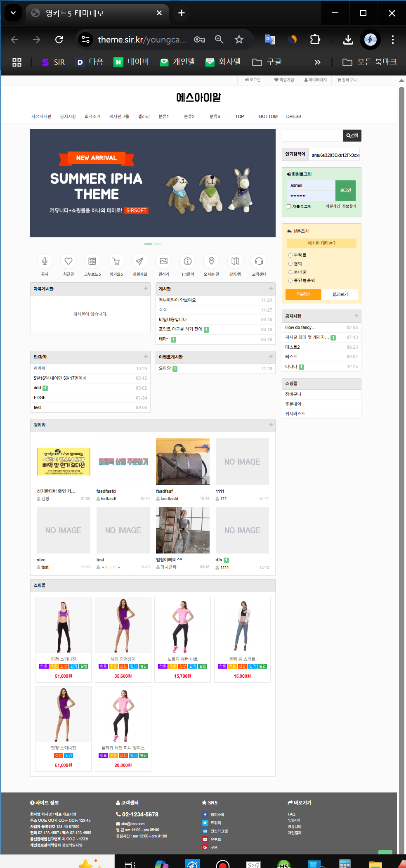The image size is (406, 868).
Task: Open 최근글 via the heart icon
Action: tap(68, 261)
